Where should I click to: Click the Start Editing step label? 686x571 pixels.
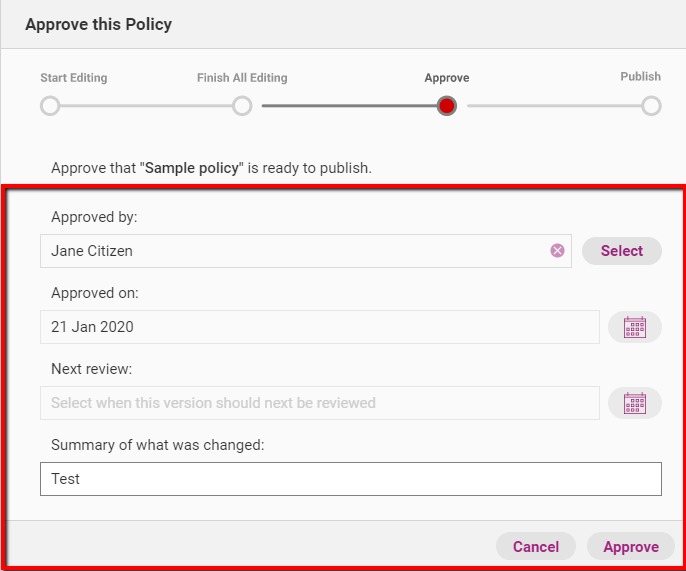pos(74,78)
